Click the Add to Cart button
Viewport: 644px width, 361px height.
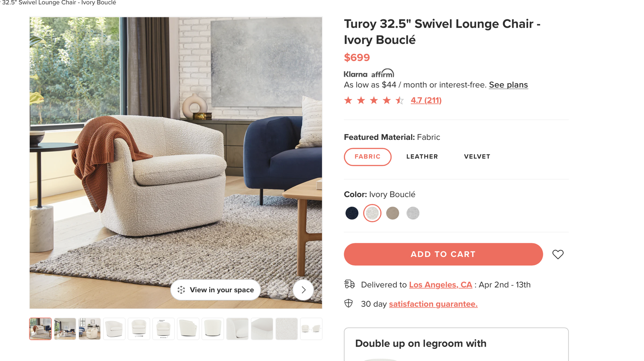click(x=443, y=254)
